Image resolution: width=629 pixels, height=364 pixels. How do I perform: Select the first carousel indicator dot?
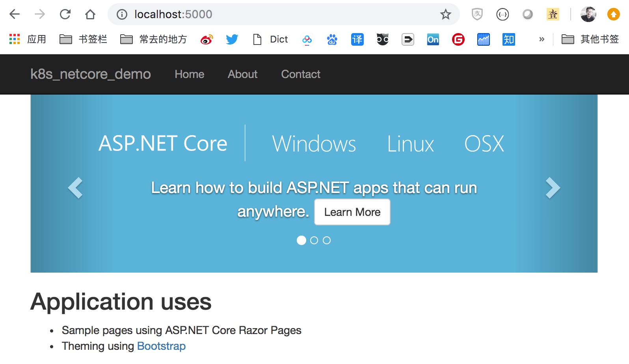301,240
